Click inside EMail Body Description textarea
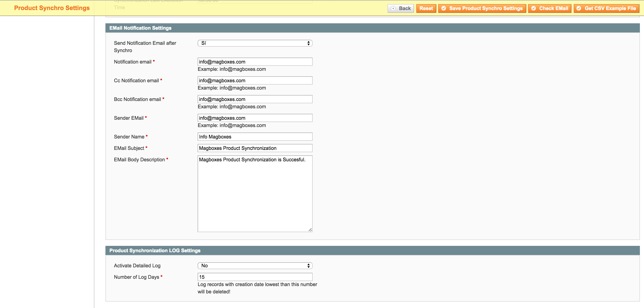The height and width of the screenshot is (308, 644). pos(255,194)
